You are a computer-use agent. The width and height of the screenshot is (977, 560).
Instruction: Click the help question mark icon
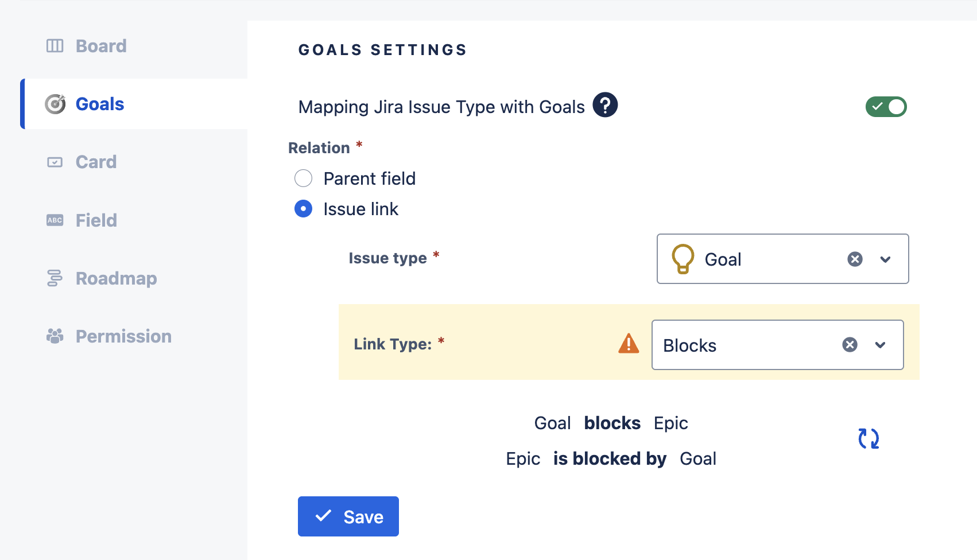point(605,105)
